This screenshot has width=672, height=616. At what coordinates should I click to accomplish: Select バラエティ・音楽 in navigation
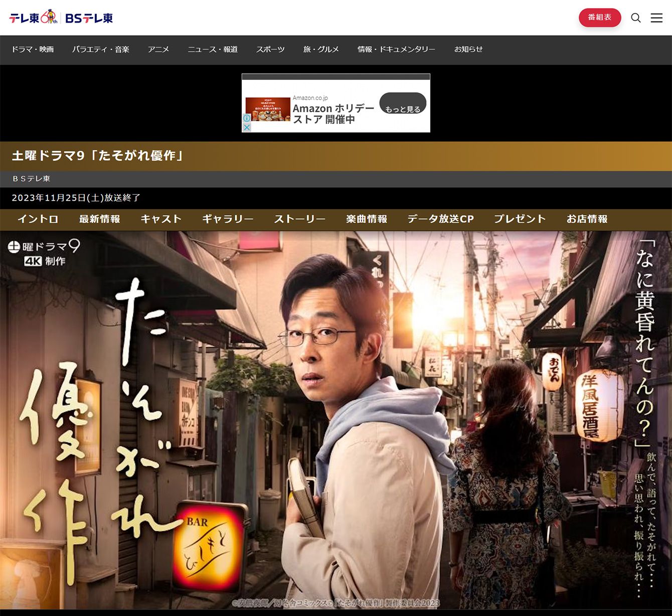click(100, 49)
